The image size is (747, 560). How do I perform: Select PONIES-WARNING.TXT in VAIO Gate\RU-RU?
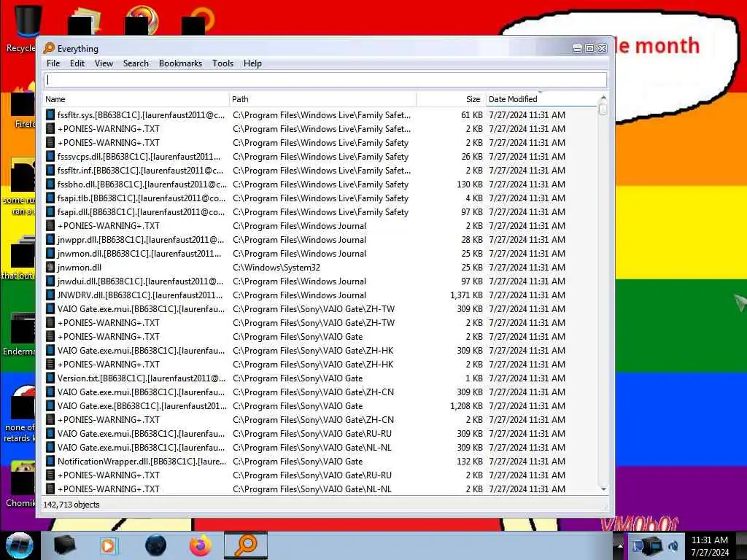click(321, 475)
